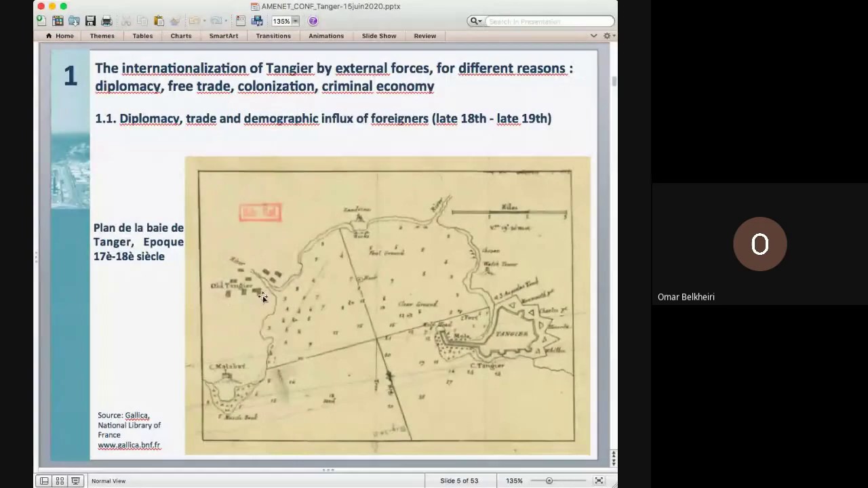The width and height of the screenshot is (868, 488).
Task: Open the Charts ribbon tab
Action: (181, 36)
